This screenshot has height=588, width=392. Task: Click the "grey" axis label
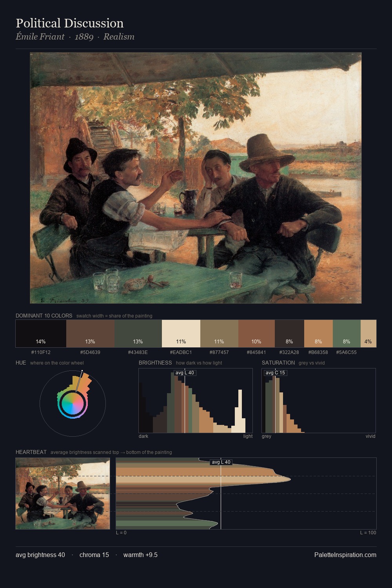(267, 436)
